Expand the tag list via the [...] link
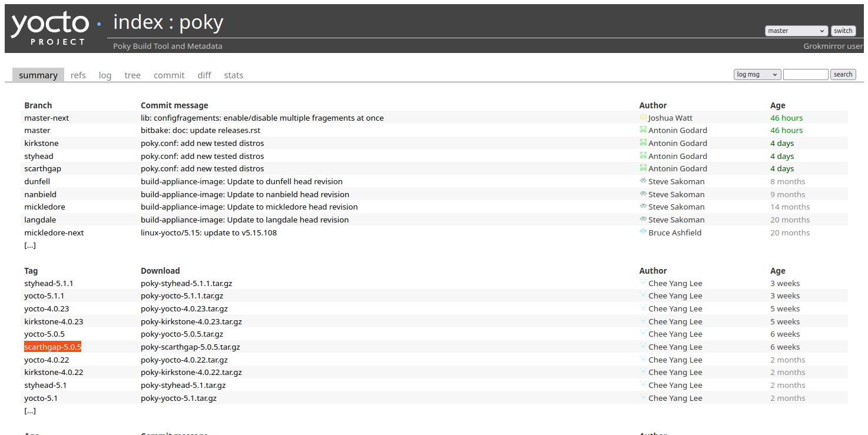Screen dimensions: 868x435 [x=29, y=410]
